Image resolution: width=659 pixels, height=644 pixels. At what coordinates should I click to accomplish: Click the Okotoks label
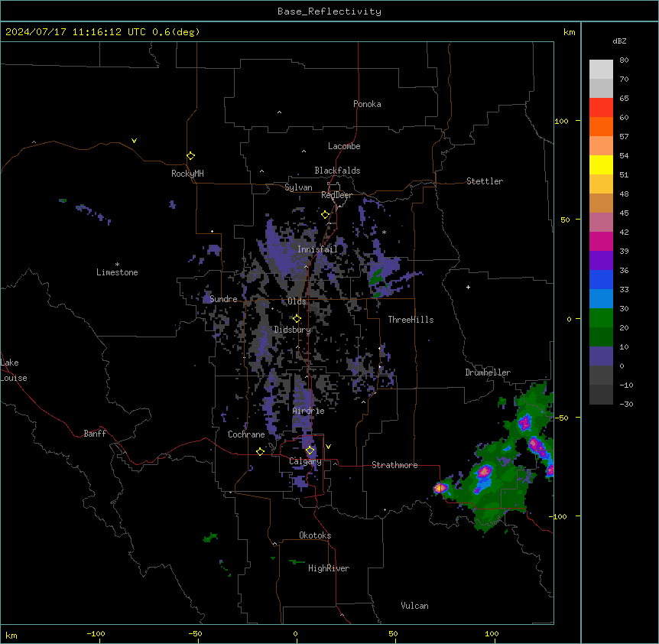point(315,535)
